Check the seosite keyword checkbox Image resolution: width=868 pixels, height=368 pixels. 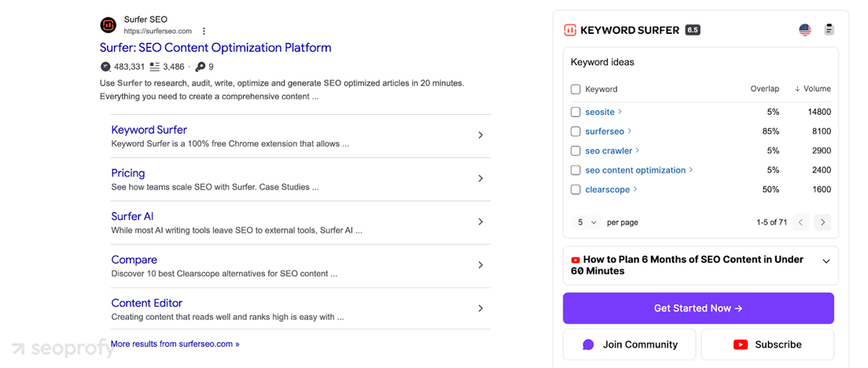576,112
